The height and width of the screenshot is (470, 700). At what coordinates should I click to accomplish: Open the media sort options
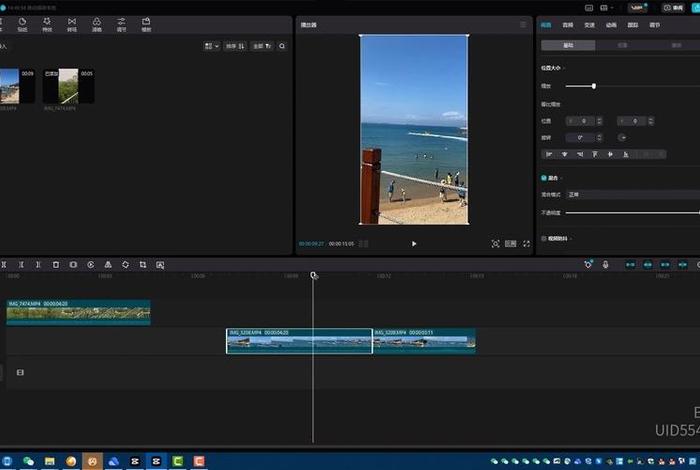pyautogui.click(x=235, y=46)
